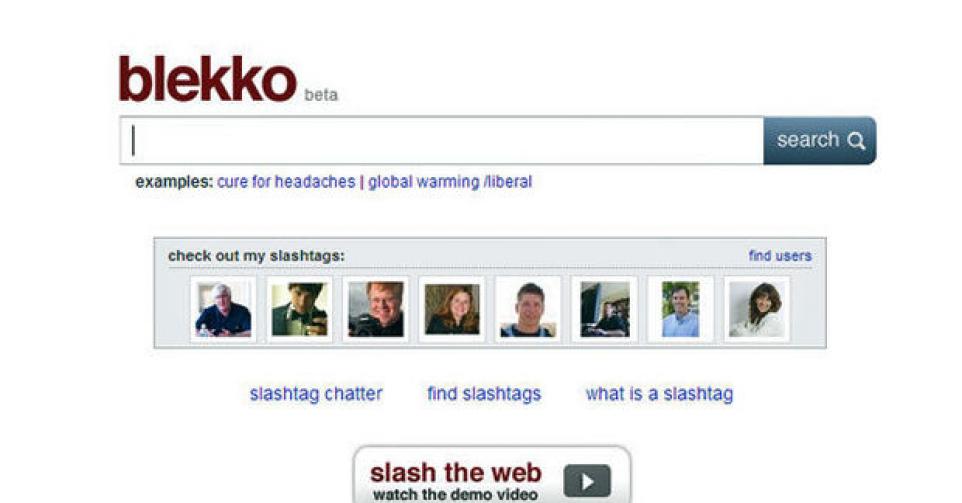Viewport: 962px width, 503px height.
Task: Play the demo video with the play icon
Action: point(587,481)
